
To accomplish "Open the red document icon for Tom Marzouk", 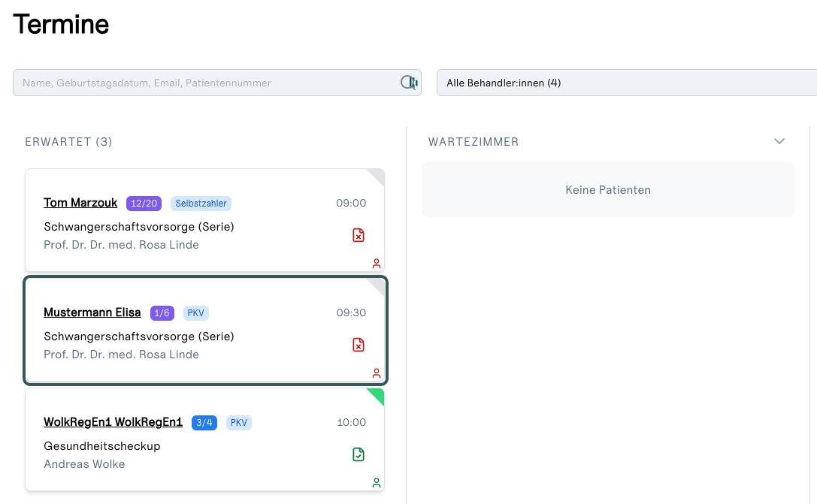I will click(359, 235).
